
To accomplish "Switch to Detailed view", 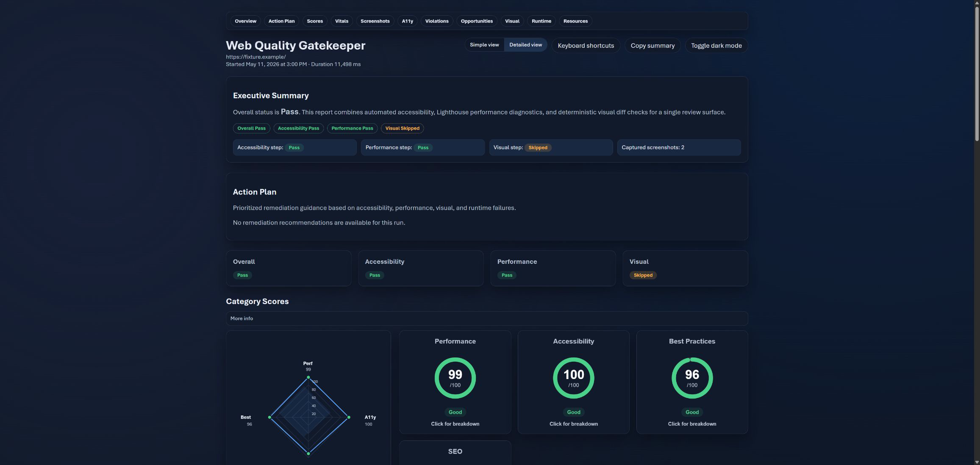I will click(525, 45).
